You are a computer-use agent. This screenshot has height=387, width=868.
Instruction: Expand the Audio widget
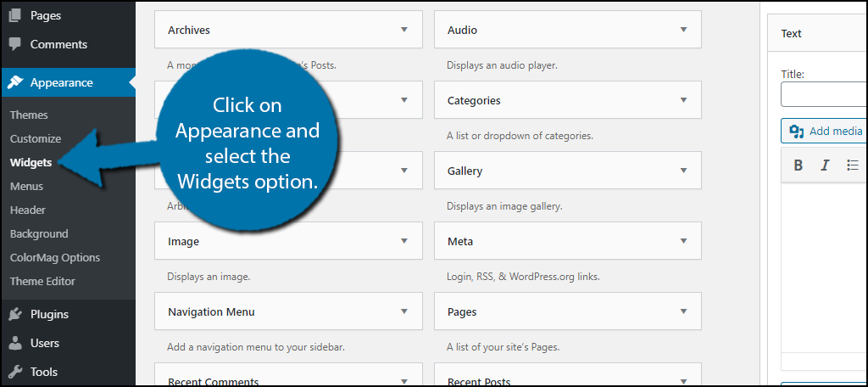(x=684, y=30)
